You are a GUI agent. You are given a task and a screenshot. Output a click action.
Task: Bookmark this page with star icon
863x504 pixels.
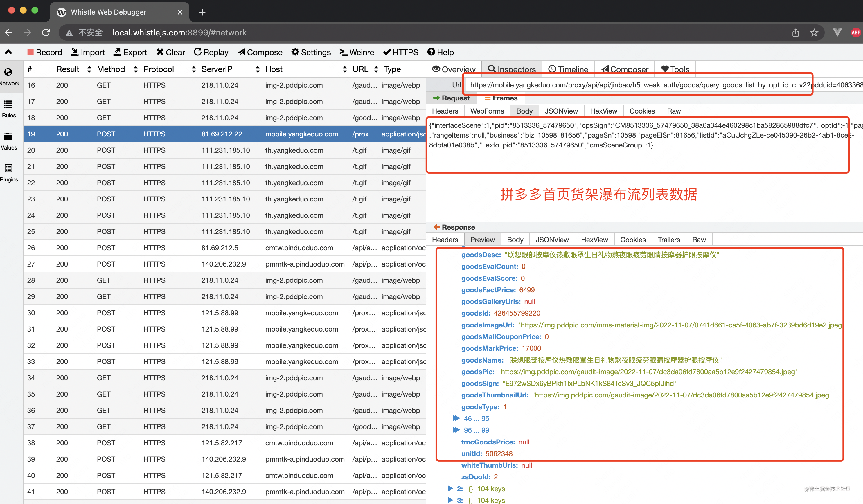(814, 33)
